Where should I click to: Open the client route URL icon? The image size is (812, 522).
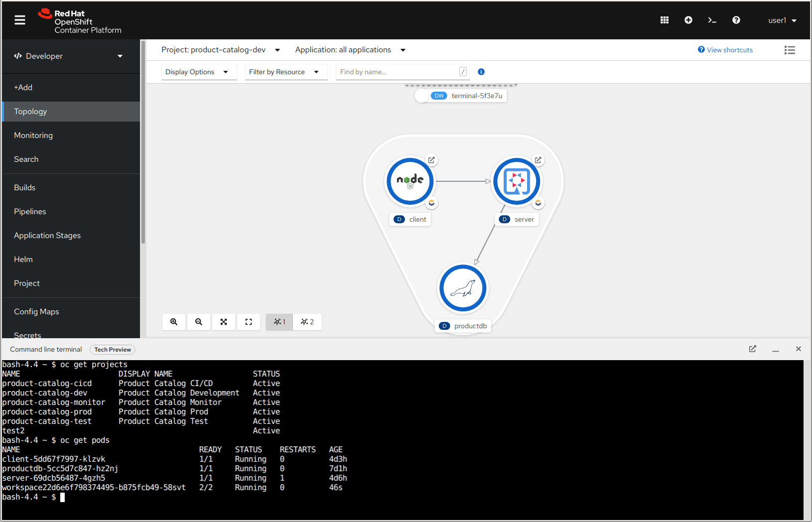[431, 160]
